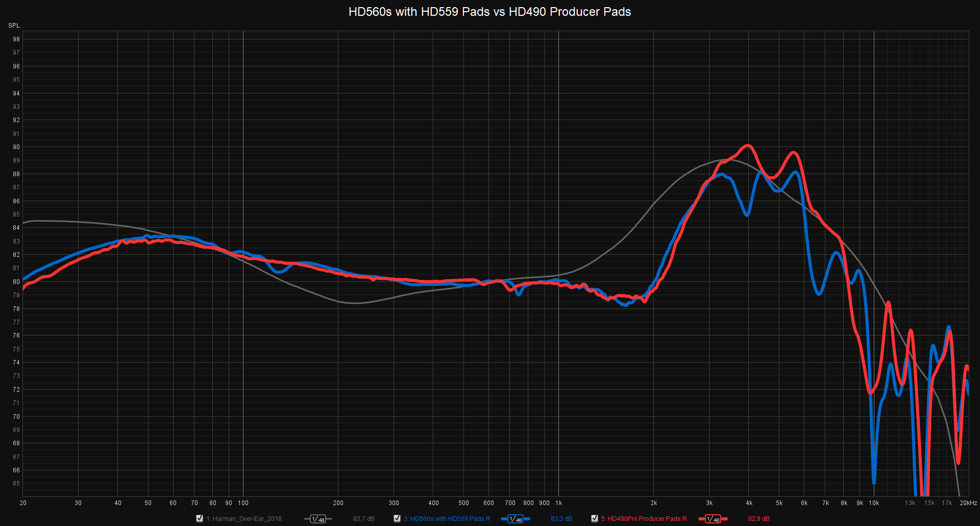Image resolution: width=980 pixels, height=526 pixels.
Task: Uncheck the Harman_Over-Ear_2018 trace checkbox
Action: click(x=200, y=518)
